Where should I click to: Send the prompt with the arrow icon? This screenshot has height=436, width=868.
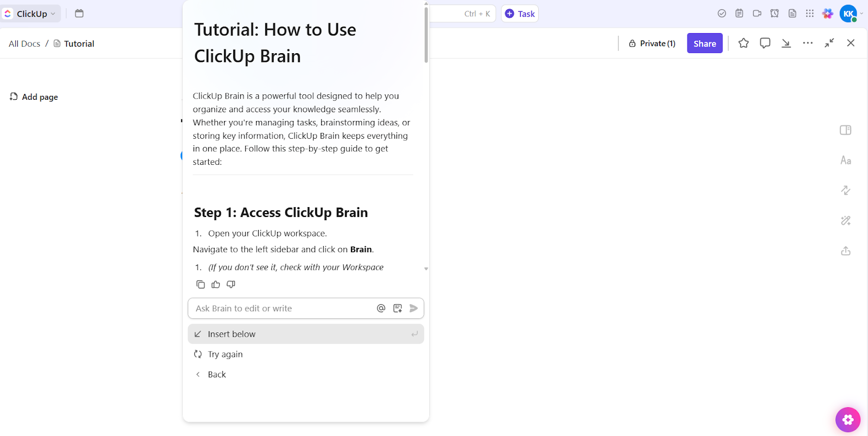(413, 309)
